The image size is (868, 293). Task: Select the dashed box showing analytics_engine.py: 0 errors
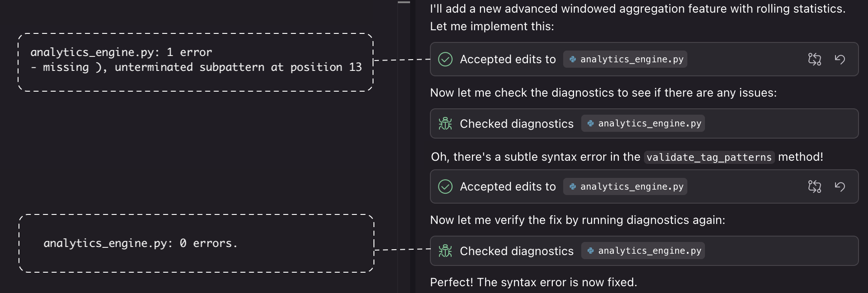tap(196, 243)
